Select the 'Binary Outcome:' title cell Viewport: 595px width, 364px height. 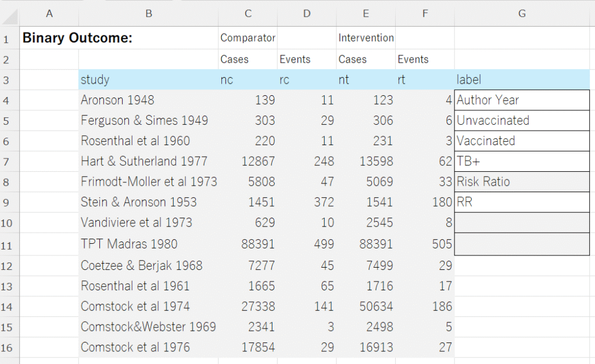pos(78,38)
